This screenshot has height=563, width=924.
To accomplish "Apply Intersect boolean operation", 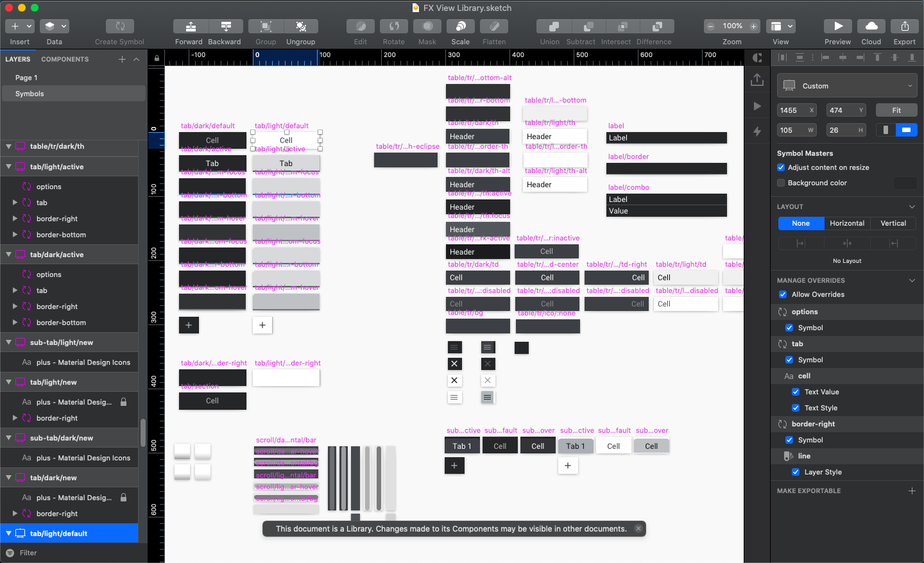I will point(622,26).
